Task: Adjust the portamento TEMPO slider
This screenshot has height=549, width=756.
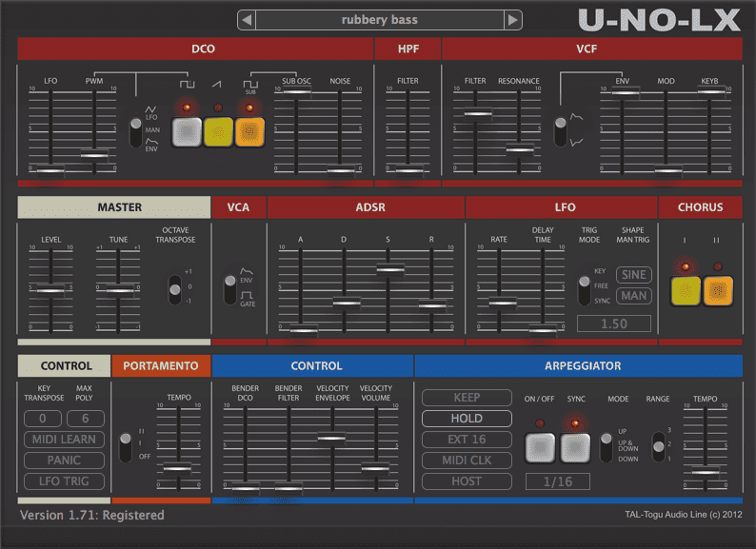Action: (x=177, y=467)
